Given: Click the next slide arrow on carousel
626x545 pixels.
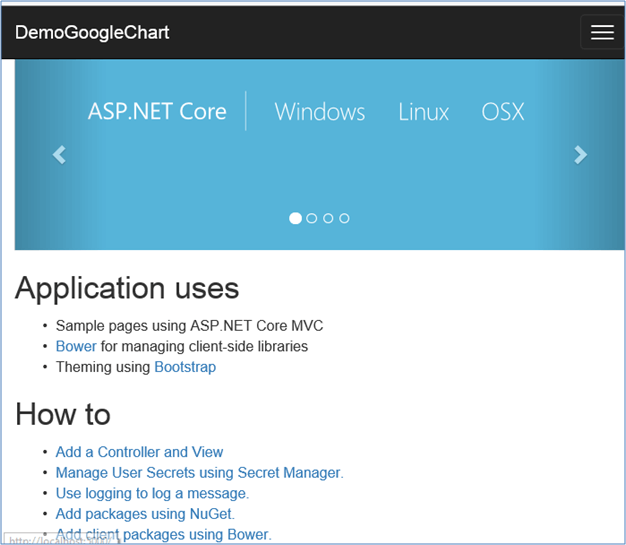Looking at the screenshot, I should 580,155.
